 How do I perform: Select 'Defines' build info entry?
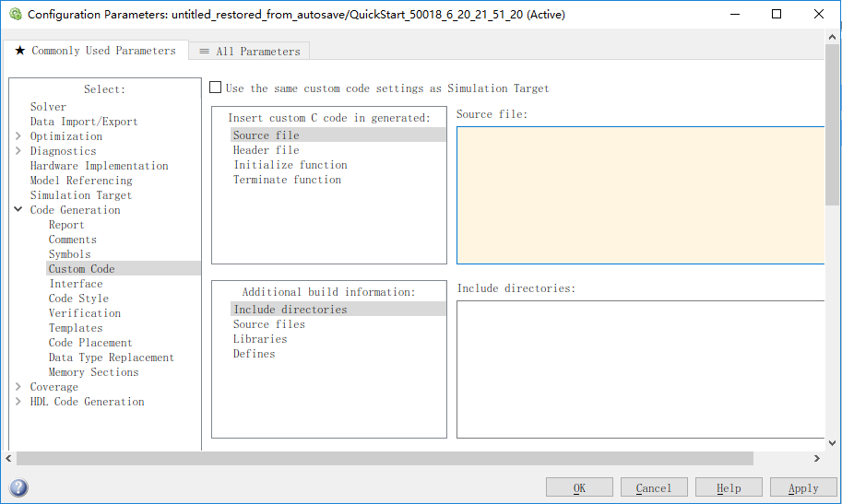tap(254, 354)
